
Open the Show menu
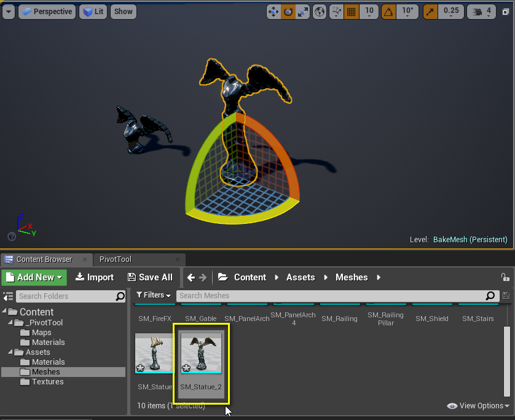(123, 11)
